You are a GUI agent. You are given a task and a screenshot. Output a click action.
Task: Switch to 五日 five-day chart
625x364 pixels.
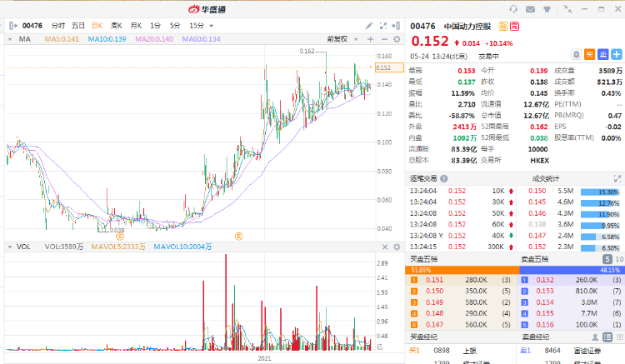(78, 26)
